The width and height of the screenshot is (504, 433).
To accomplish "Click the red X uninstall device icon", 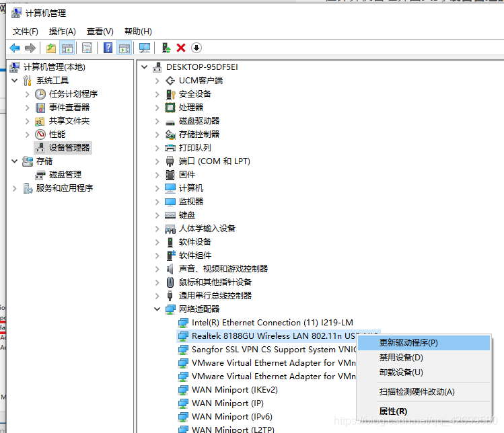I will (181, 48).
